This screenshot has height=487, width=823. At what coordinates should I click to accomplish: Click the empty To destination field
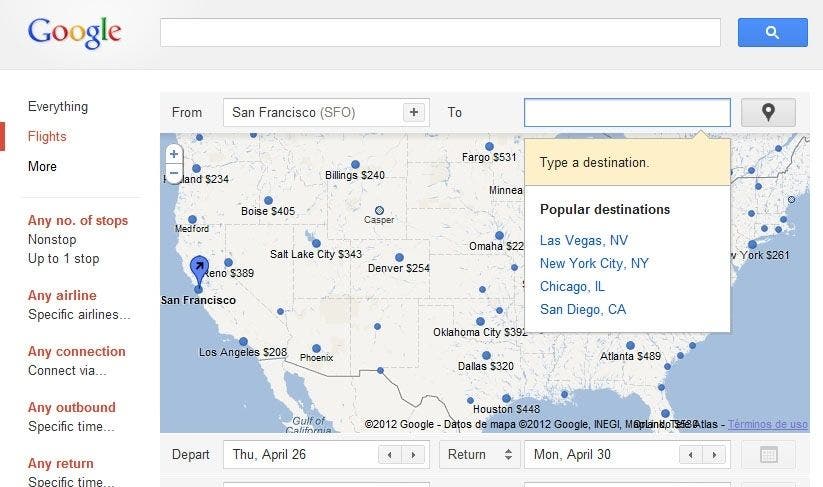tap(627, 112)
